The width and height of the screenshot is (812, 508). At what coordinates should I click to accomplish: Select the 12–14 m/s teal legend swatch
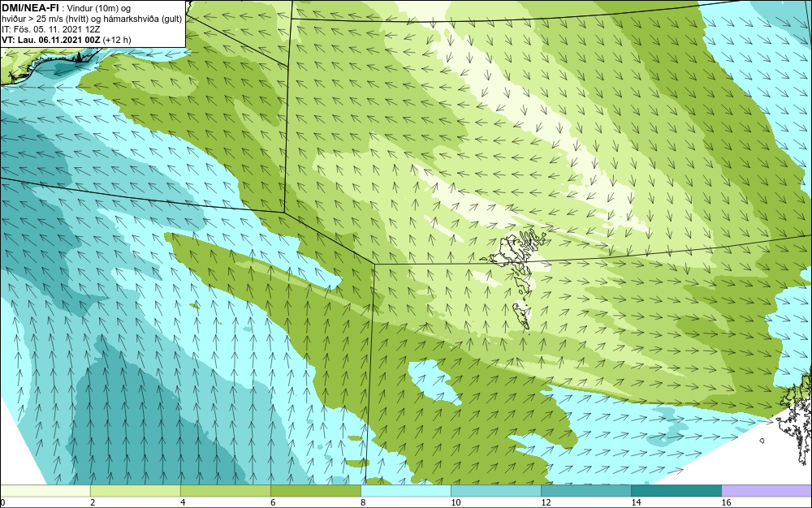click(x=585, y=490)
